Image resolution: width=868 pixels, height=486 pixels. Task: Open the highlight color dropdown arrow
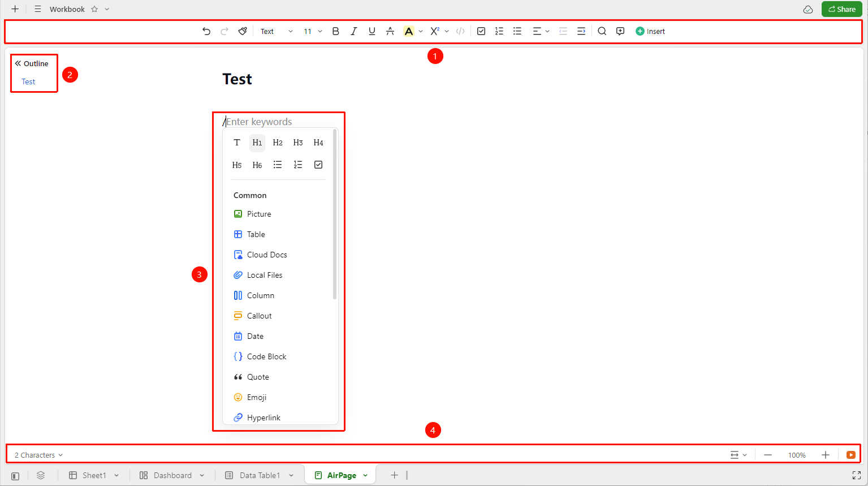click(x=421, y=31)
